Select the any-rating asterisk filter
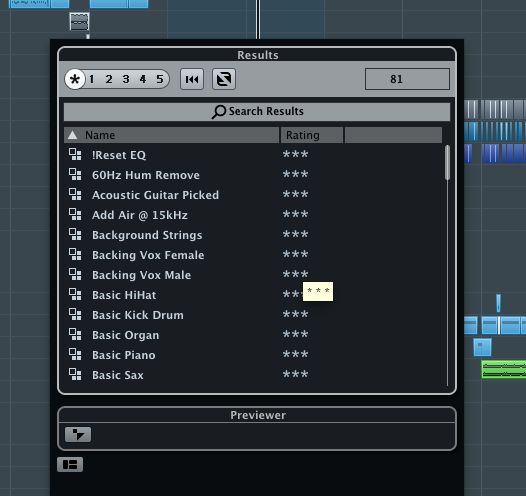 (74, 79)
